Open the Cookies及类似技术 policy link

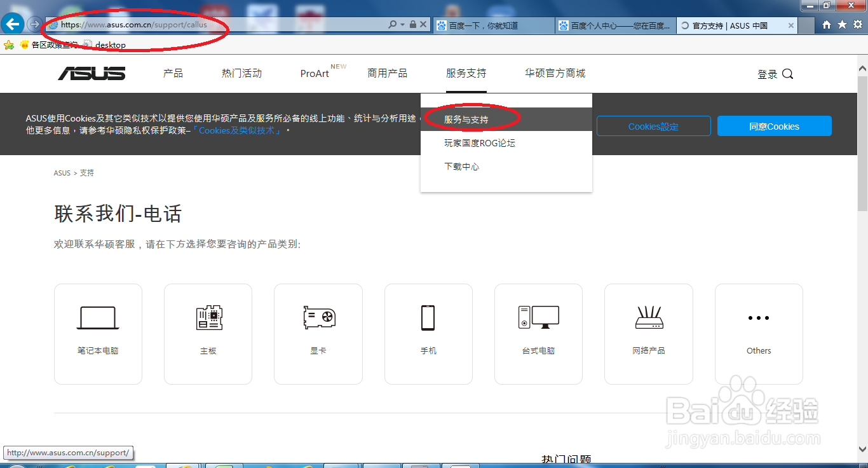click(x=238, y=130)
